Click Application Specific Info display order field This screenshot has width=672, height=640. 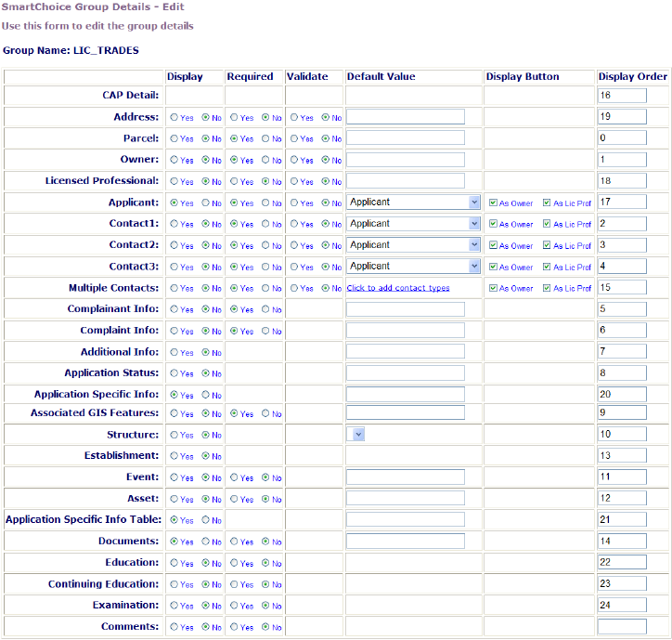pos(622,394)
